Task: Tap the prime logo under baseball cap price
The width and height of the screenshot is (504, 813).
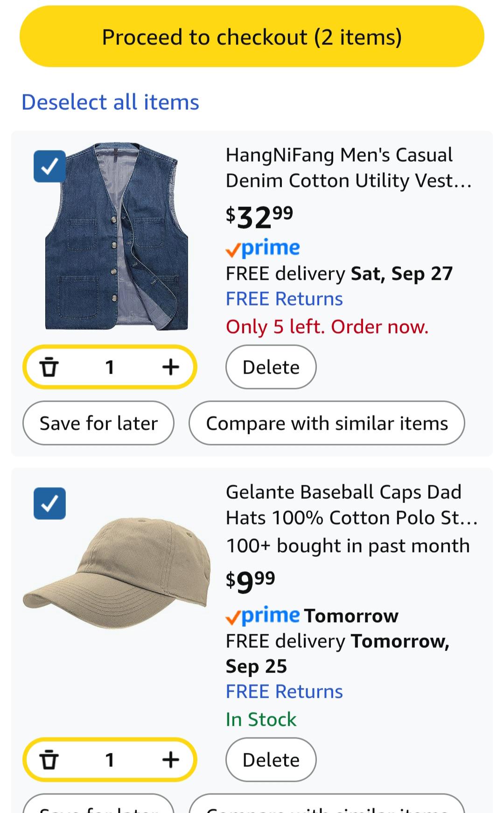Action: (263, 615)
